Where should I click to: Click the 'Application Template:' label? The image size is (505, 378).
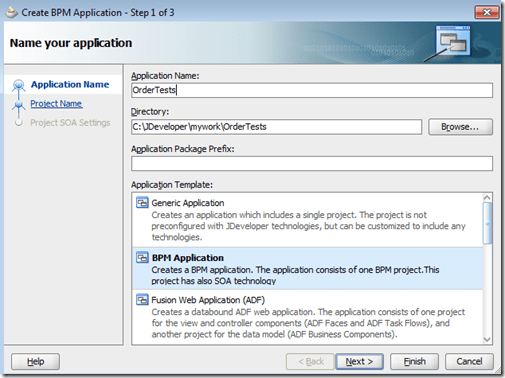pyautogui.click(x=172, y=185)
